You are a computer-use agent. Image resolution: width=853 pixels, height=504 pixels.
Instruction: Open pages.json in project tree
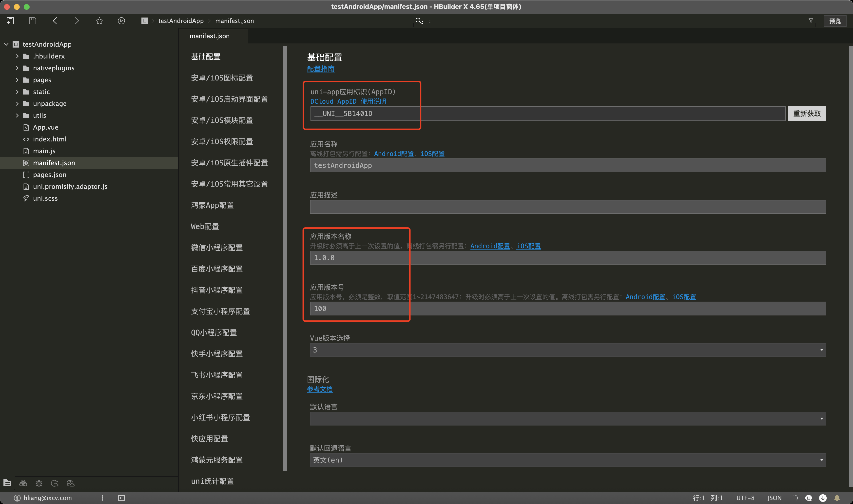[x=50, y=174]
